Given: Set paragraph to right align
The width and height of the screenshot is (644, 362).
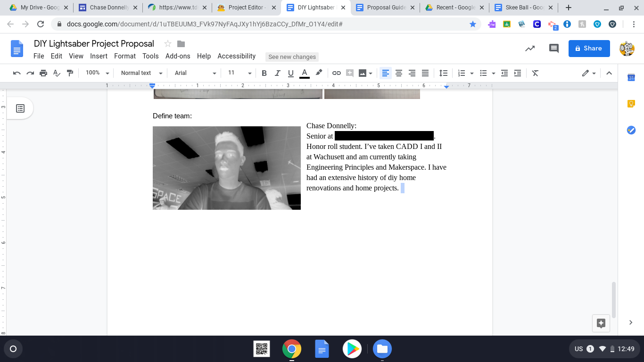Looking at the screenshot, I should click(412, 73).
